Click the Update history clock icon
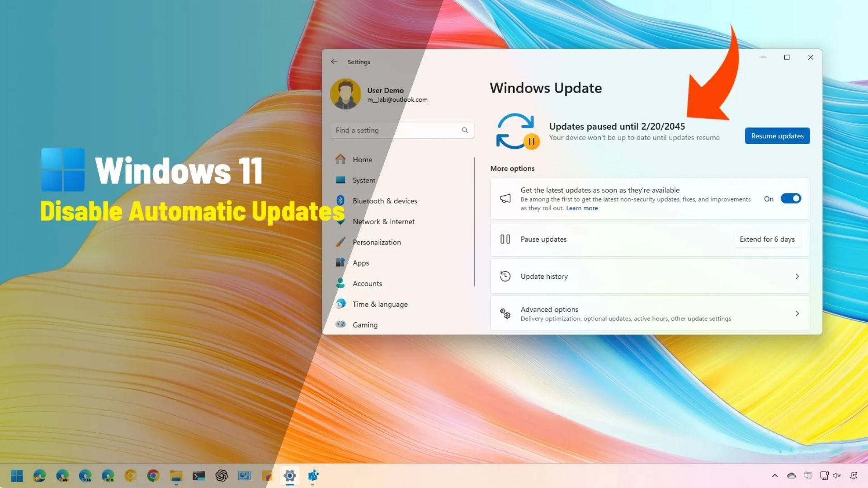868x488 pixels. point(505,276)
